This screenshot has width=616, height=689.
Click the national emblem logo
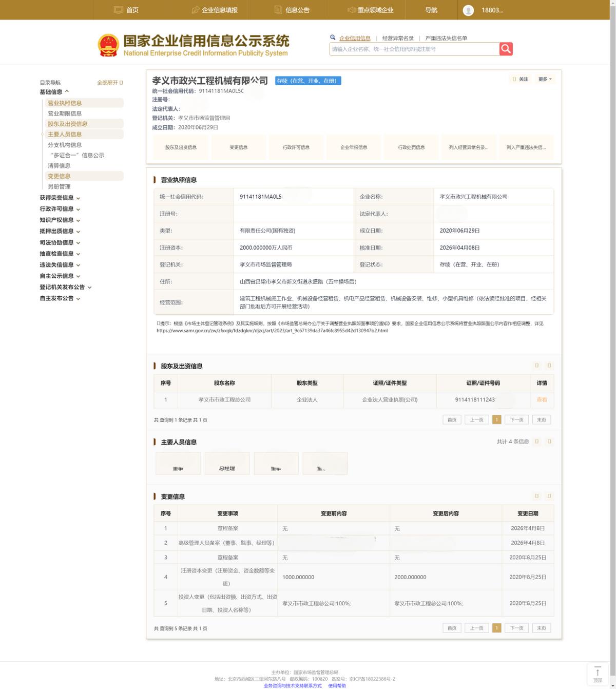click(108, 45)
